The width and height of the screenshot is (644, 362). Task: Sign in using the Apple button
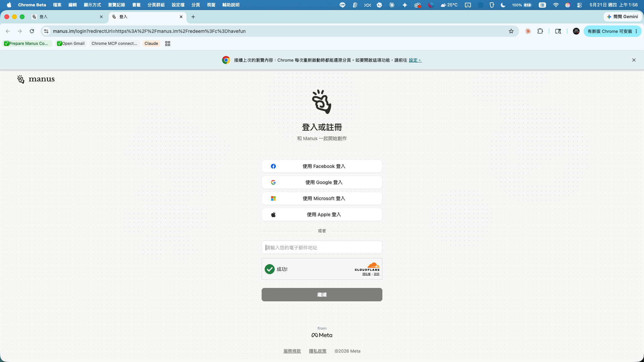[x=322, y=215]
